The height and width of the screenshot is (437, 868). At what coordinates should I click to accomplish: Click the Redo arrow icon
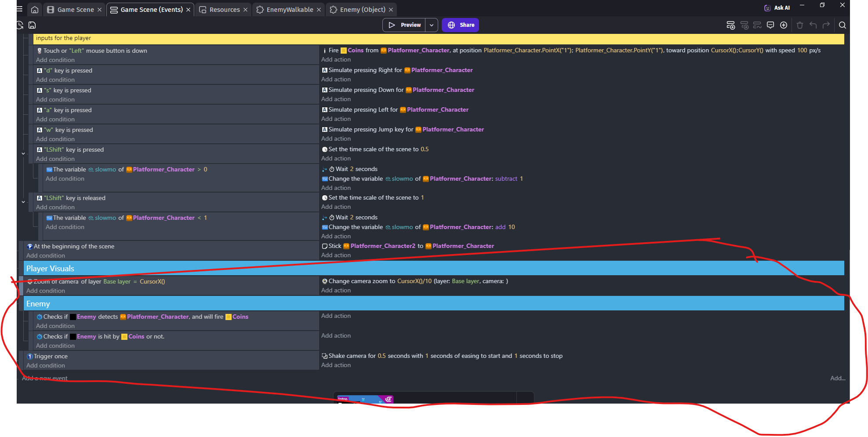[827, 25]
